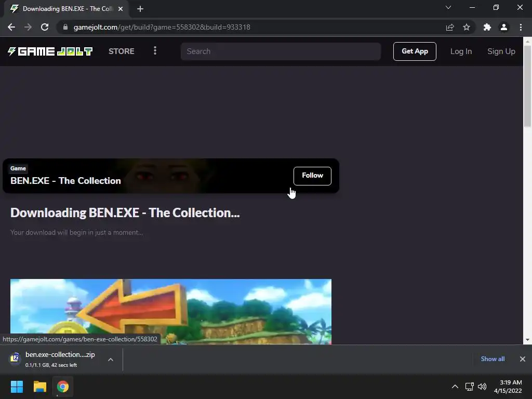Minimize the Chrome window
532x399 pixels.
[x=472, y=7]
